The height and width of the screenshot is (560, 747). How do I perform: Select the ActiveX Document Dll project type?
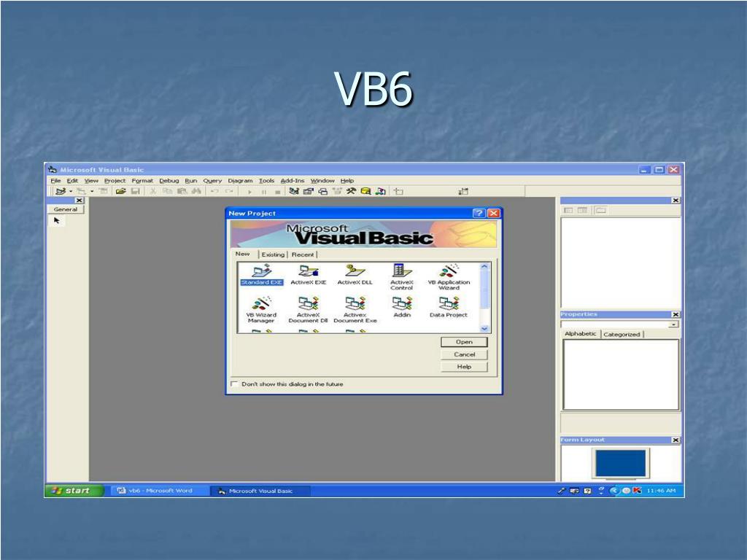(x=309, y=310)
